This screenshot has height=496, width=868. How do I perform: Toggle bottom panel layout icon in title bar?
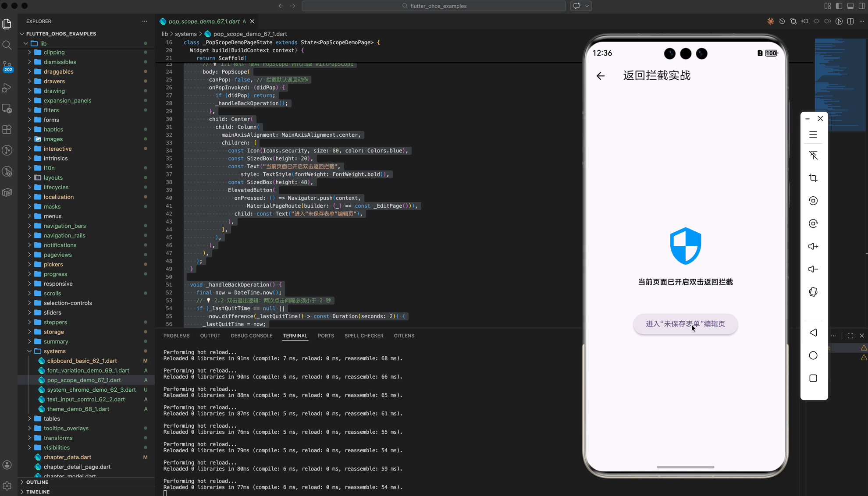point(850,6)
